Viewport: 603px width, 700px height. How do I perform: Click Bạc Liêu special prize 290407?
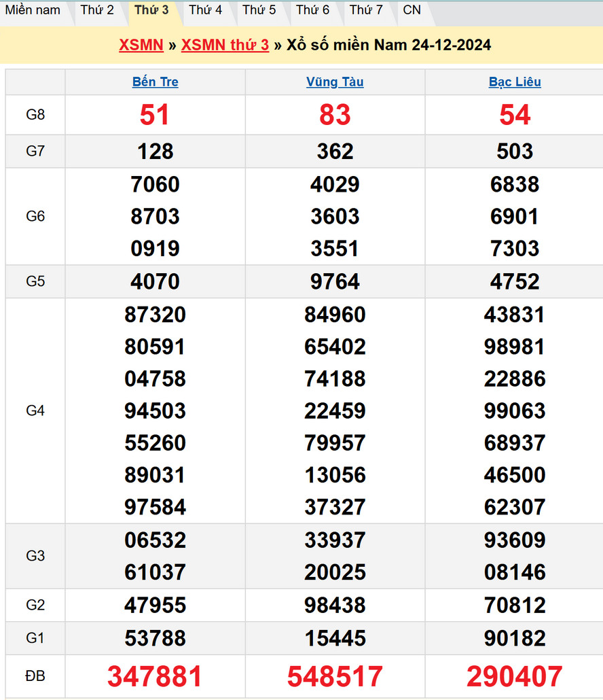point(515,677)
